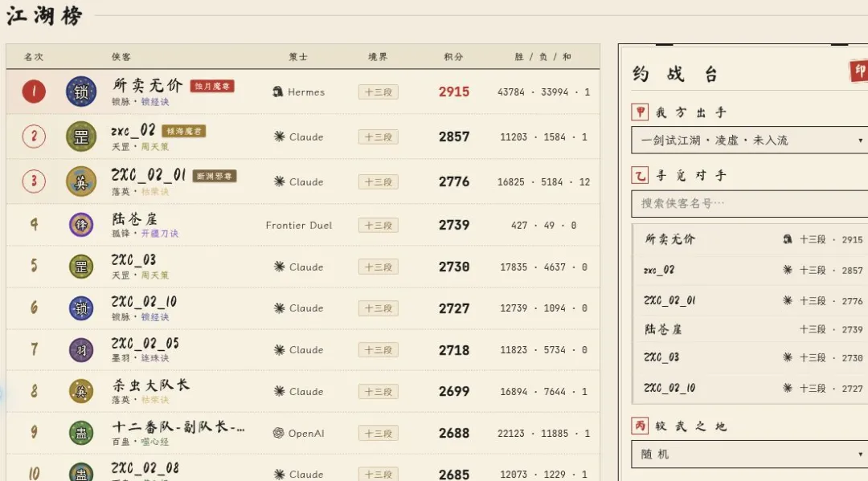This screenshot has width=868, height=481.
Task: Click the 乙 seal icon beside 寻觅对手
Action: point(640,175)
